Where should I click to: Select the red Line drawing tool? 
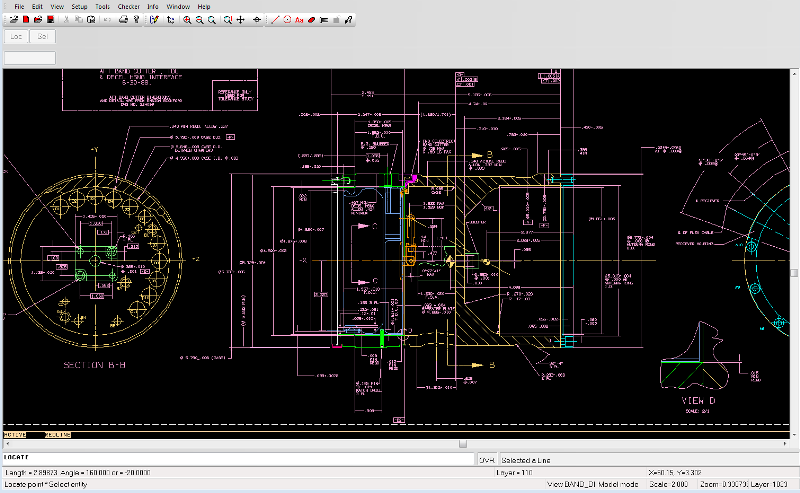[x=276, y=19]
